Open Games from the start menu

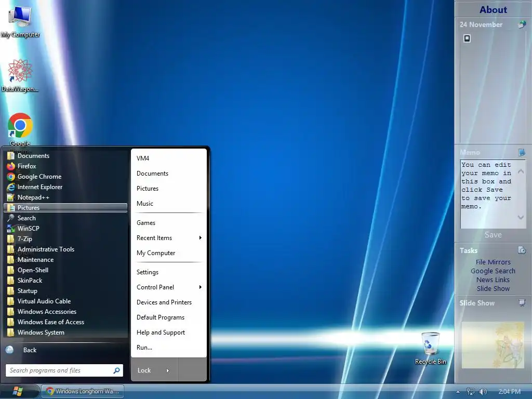[x=169, y=223]
